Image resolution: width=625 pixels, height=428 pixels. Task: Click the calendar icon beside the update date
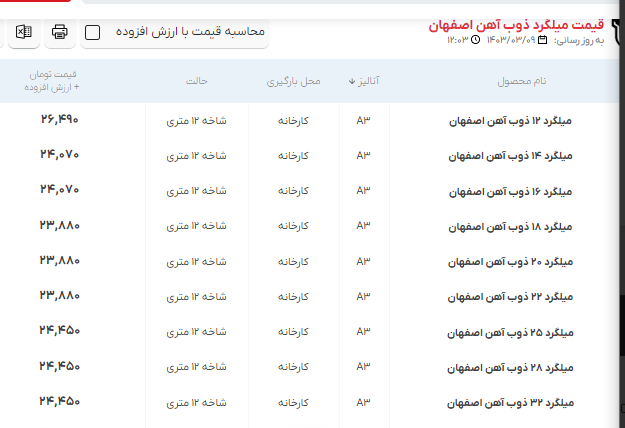543,40
